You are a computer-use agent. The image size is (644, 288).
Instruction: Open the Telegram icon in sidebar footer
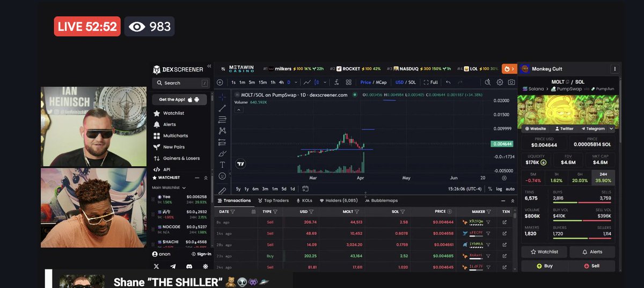173,266
